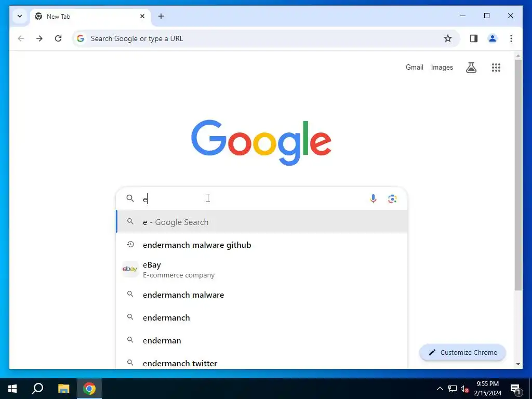Click history clock icon beside endermanch malware github

click(x=130, y=244)
